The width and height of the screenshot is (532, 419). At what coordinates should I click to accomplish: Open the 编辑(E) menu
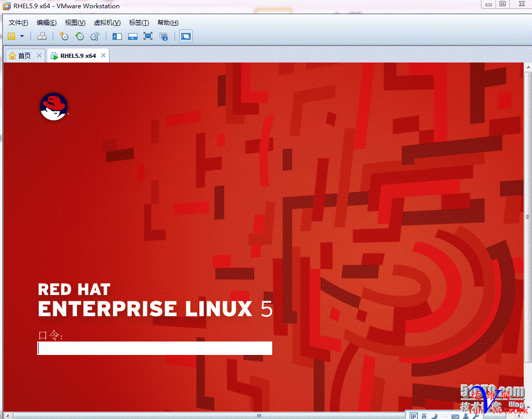pos(46,23)
